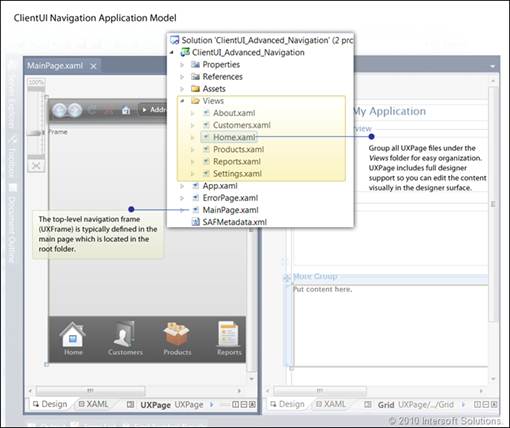This screenshot has height=428, width=510.
Task: Click the Forward navigation button in frame
Action: 75,110
